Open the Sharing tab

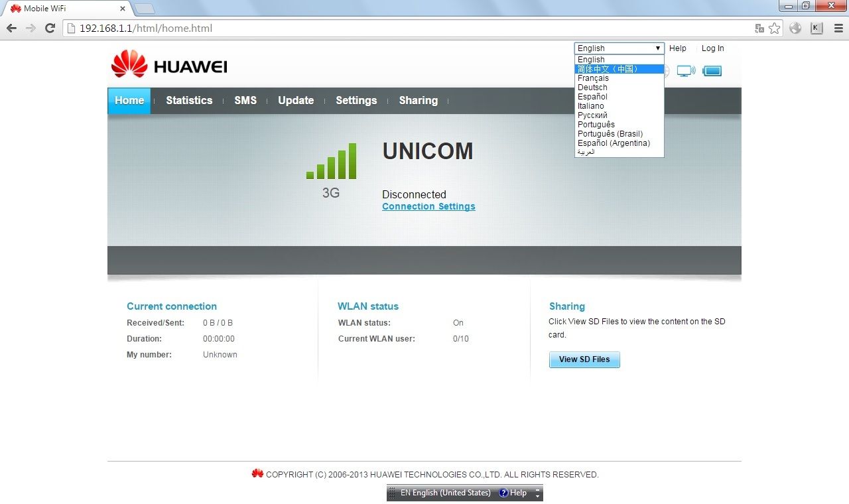point(419,101)
